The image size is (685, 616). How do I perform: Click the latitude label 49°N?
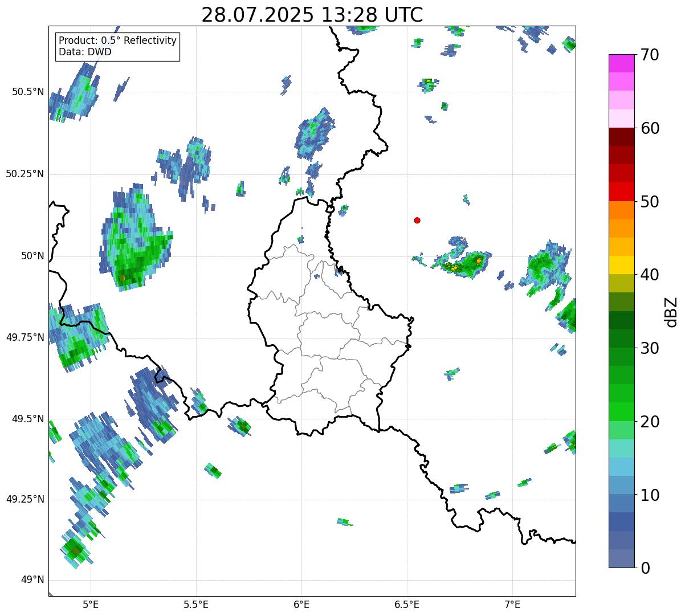pos(32,580)
